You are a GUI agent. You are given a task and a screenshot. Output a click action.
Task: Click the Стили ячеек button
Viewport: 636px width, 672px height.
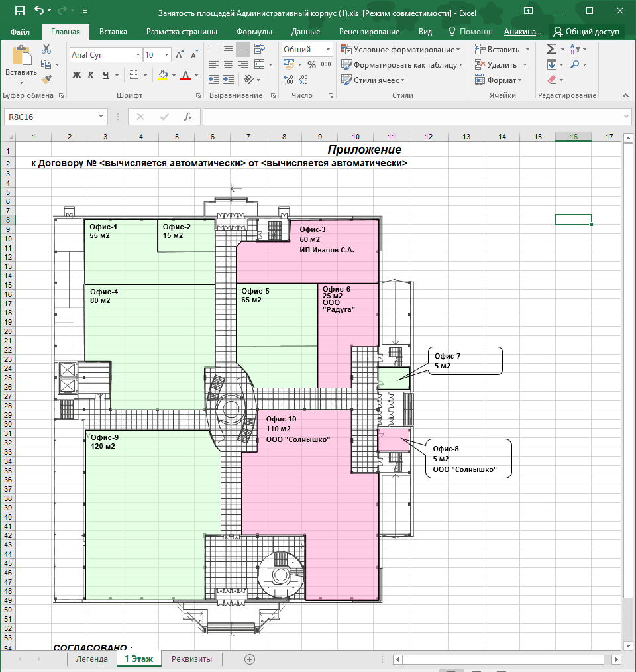(374, 80)
